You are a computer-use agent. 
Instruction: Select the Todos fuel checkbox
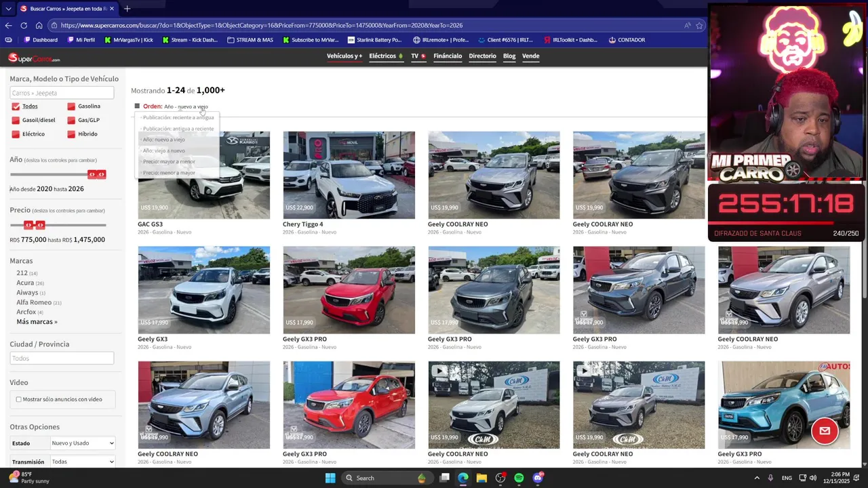(16, 106)
